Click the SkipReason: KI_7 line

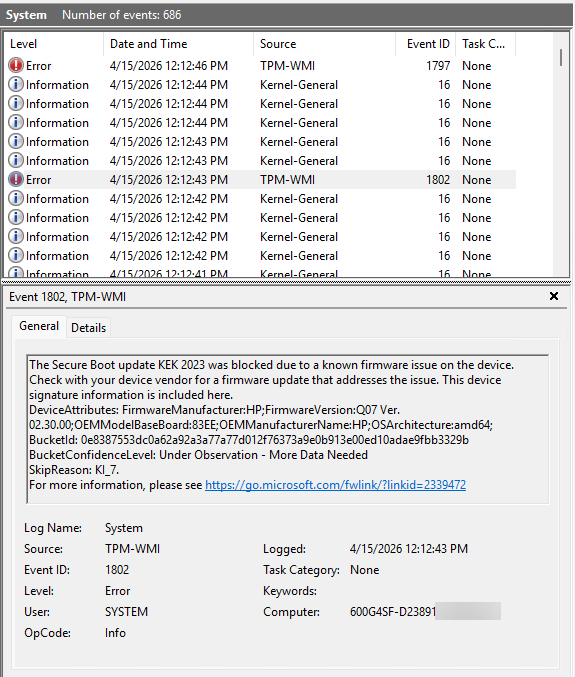point(74,470)
